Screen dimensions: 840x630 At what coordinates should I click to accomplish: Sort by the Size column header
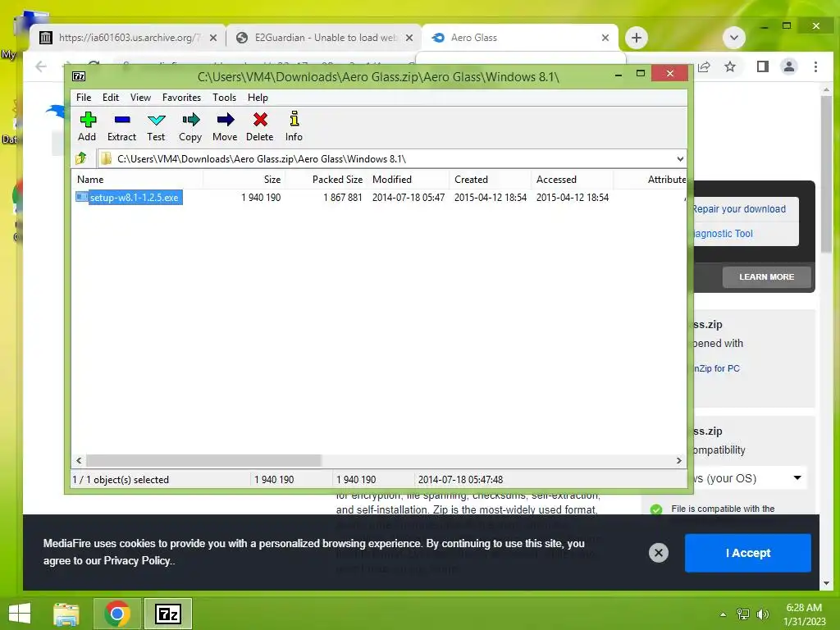(244, 180)
